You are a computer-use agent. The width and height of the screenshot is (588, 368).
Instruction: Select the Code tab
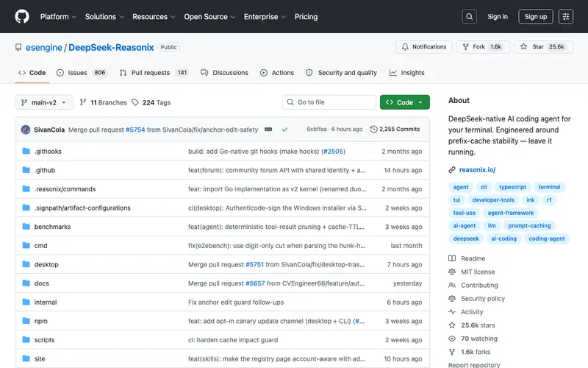tap(32, 73)
